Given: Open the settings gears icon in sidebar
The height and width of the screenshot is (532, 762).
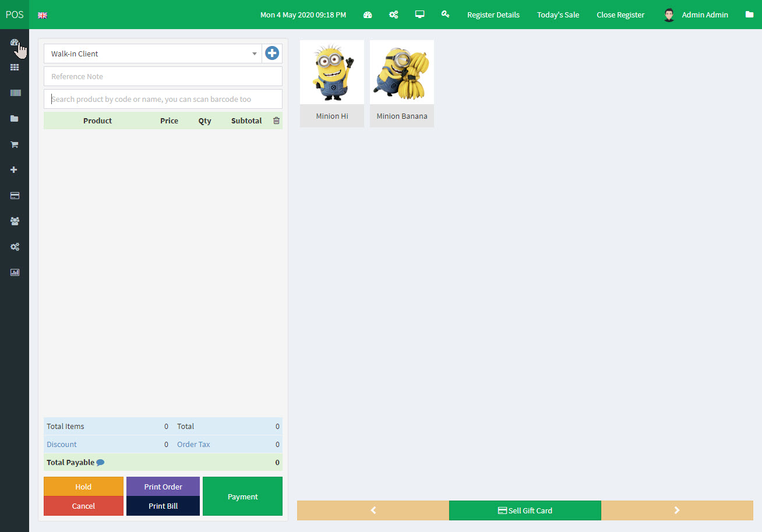Looking at the screenshot, I should 15,247.
